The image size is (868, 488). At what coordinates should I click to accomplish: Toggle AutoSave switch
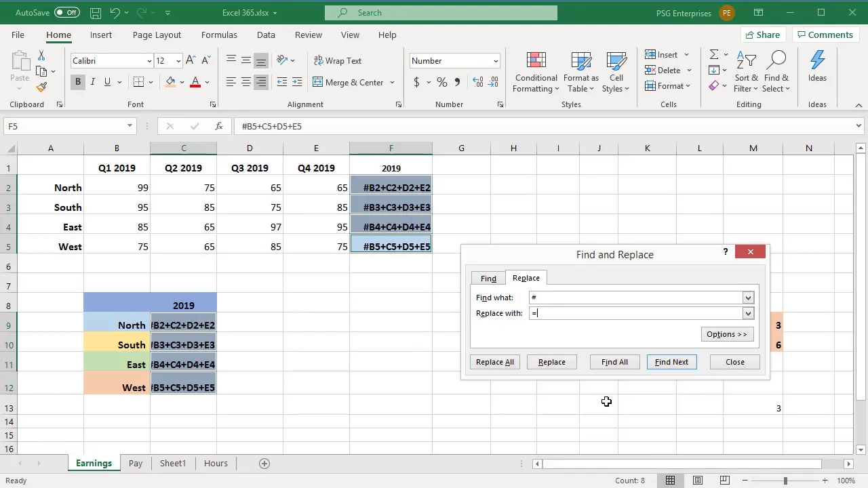tap(66, 13)
